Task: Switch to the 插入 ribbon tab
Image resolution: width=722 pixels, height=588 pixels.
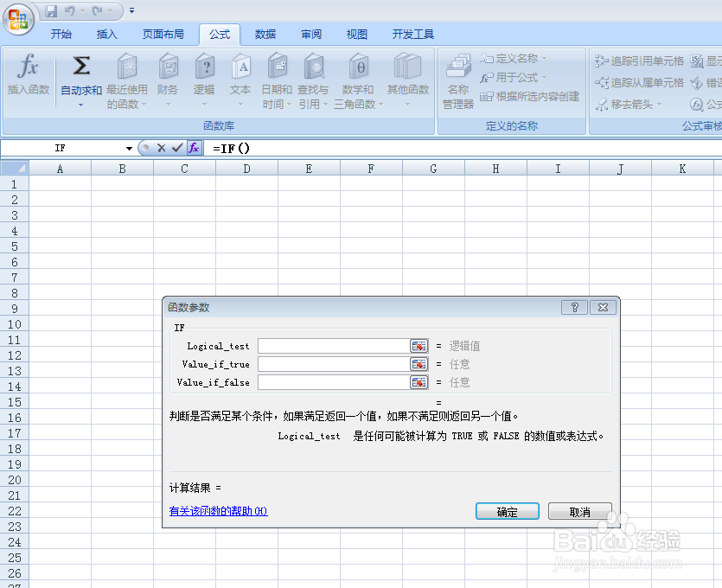Action: 107,34
